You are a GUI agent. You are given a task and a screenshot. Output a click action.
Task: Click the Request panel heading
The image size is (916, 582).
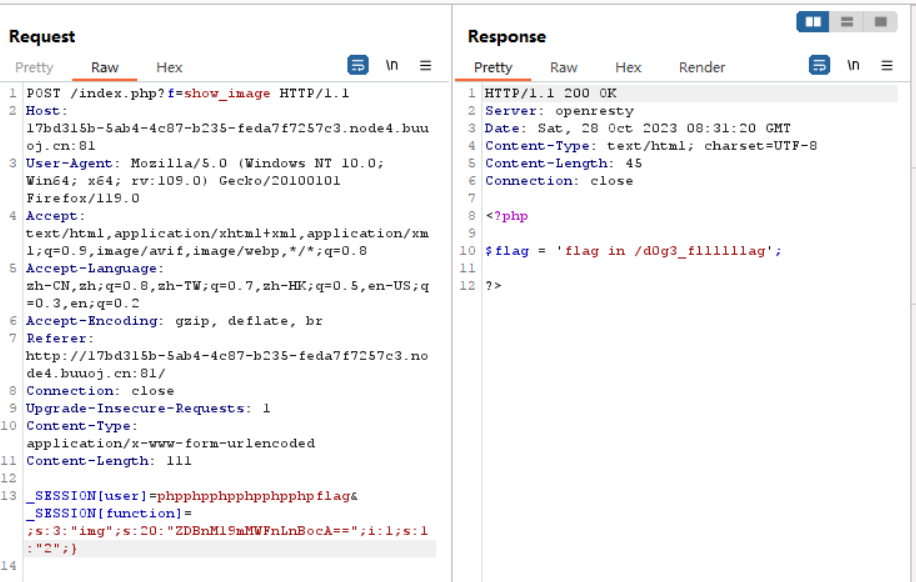tap(42, 37)
